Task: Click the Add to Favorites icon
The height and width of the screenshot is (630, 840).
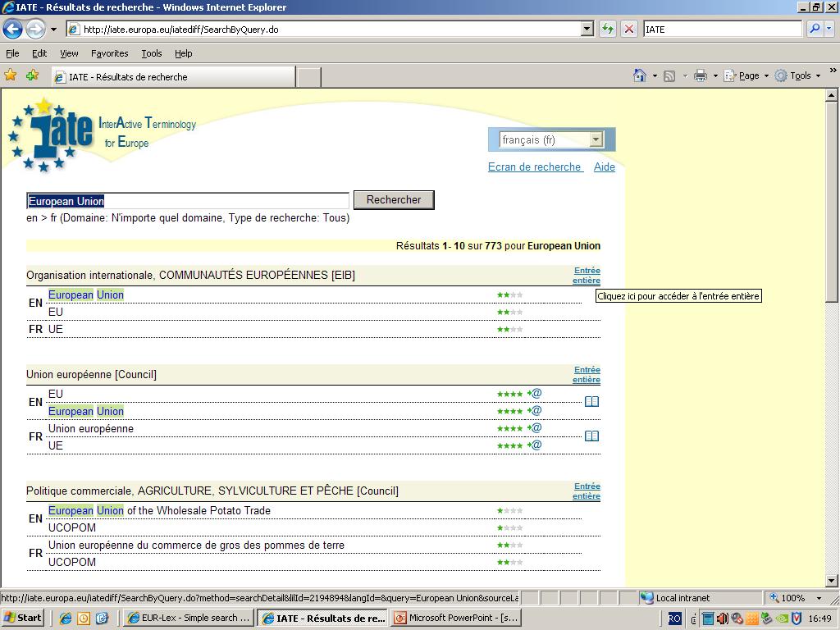Action: pos(32,75)
